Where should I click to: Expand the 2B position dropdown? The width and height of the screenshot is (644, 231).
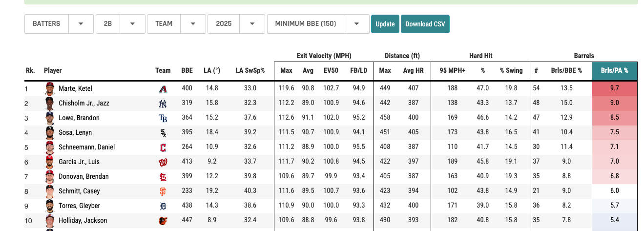pyautogui.click(x=120, y=24)
